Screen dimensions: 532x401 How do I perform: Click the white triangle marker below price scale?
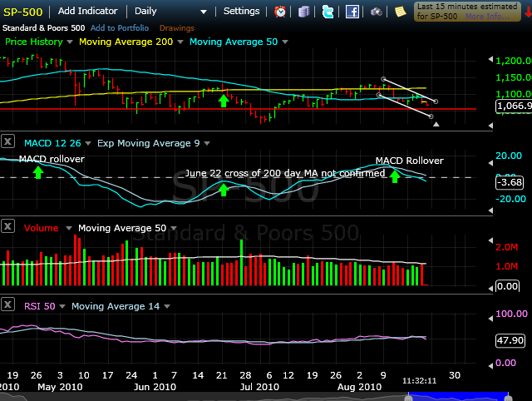point(436,124)
